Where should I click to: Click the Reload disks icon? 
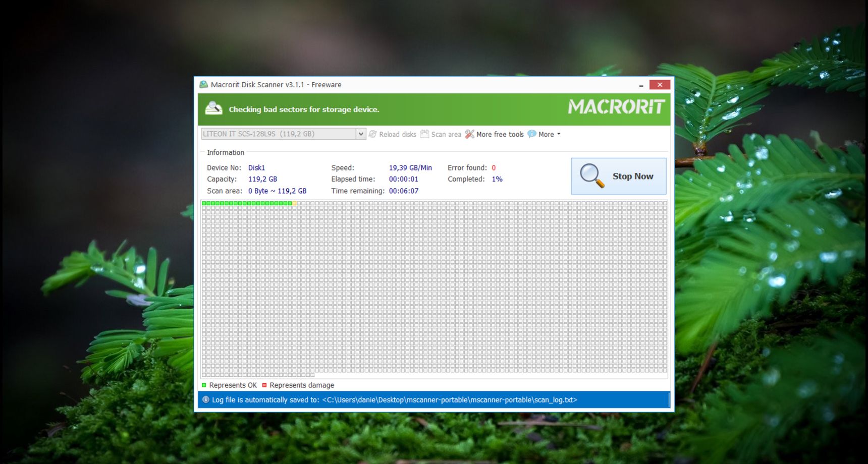pos(372,134)
